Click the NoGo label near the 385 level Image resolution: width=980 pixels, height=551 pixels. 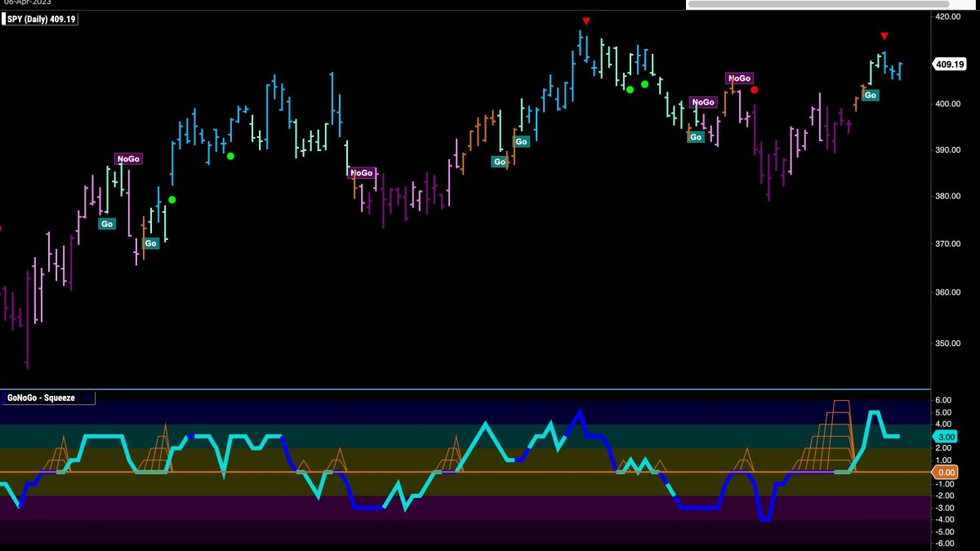(362, 173)
